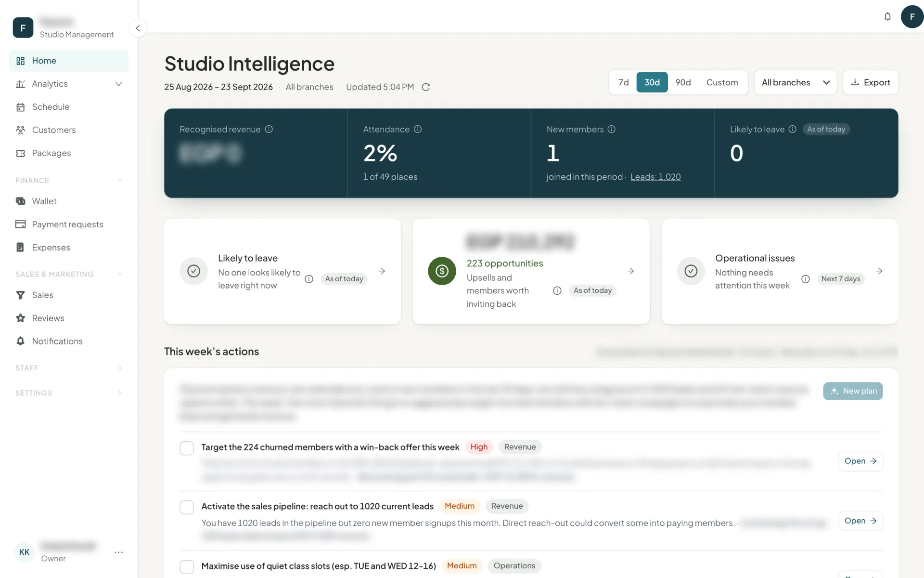Click the KK user avatar
The width and height of the screenshot is (924, 578).
(x=24, y=552)
